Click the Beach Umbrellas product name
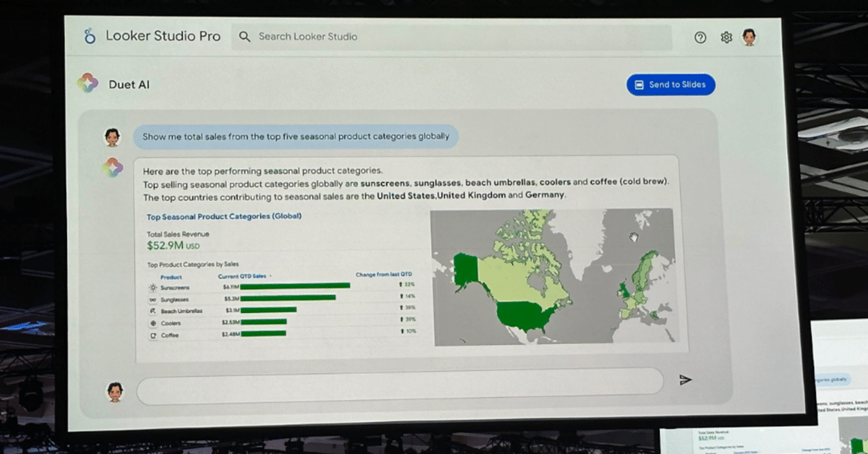The width and height of the screenshot is (868, 454). click(x=182, y=311)
